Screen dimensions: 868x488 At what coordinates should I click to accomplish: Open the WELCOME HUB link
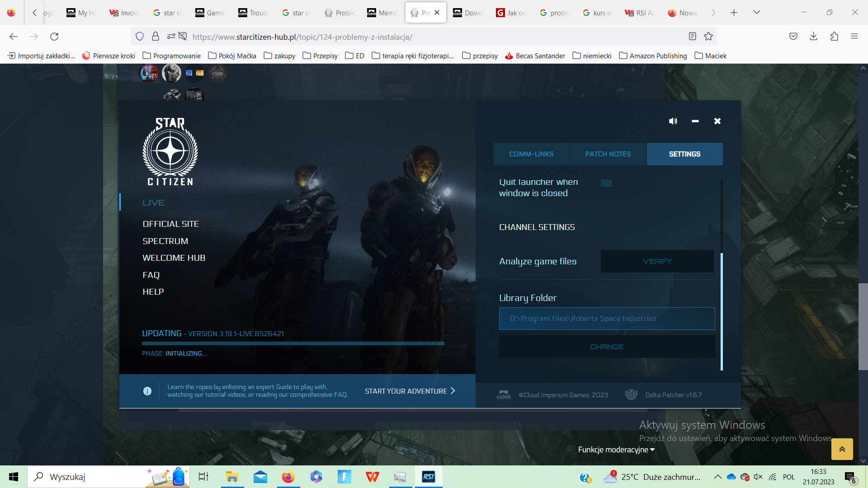pos(174,258)
